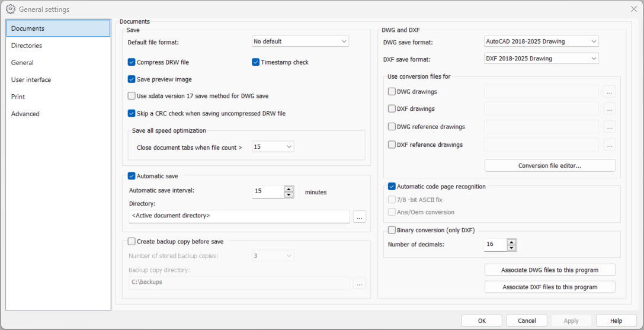This screenshot has width=644, height=330.
Task: Open the Conversion file editor
Action: point(550,166)
